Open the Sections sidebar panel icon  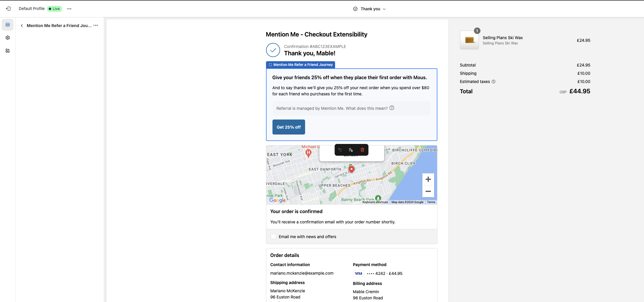pyautogui.click(x=8, y=25)
